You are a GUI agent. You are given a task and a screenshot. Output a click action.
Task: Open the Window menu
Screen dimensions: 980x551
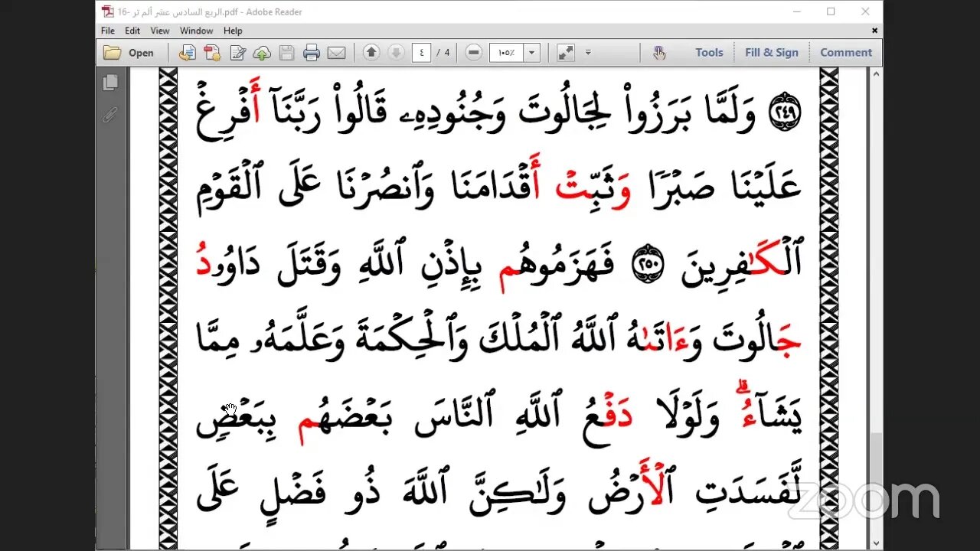[x=197, y=31]
